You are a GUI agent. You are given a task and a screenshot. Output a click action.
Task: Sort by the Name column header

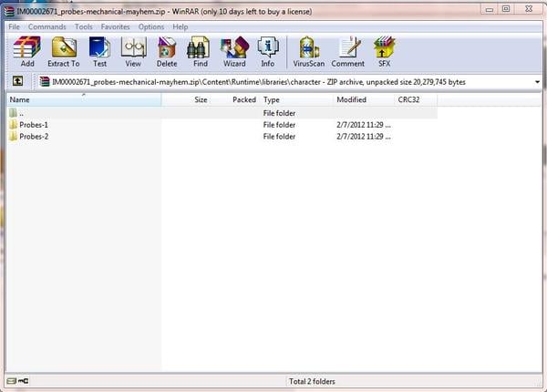(x=84, y=99)
